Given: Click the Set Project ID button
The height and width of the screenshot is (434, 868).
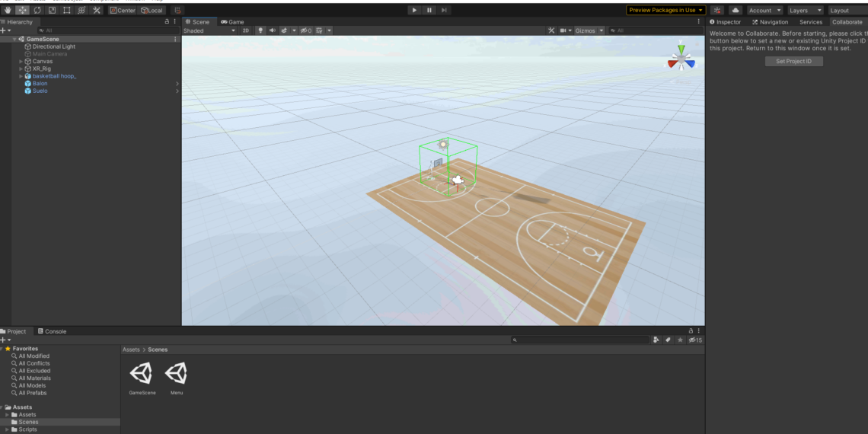Looking at the screenshot, I should pos(794,62).
